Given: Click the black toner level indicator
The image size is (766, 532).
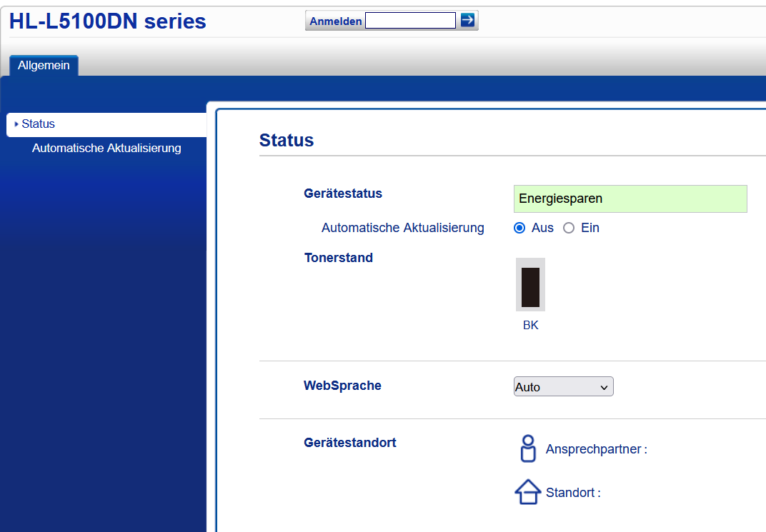Looking at the screenshot, I should coord(530,284).
